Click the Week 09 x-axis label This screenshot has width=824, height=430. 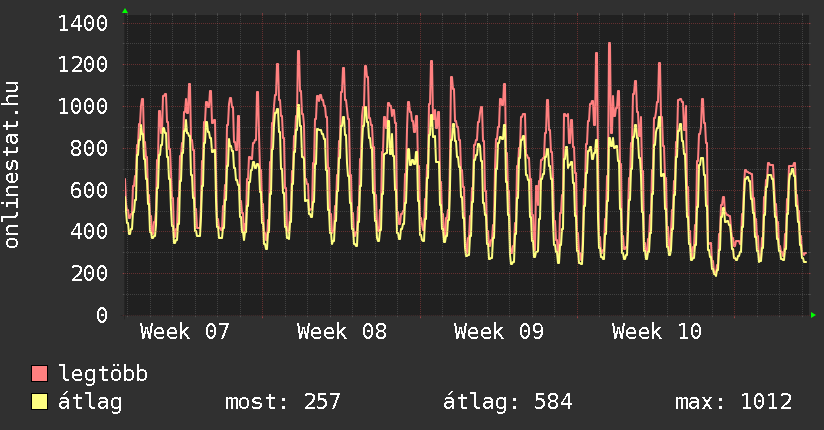499,332
